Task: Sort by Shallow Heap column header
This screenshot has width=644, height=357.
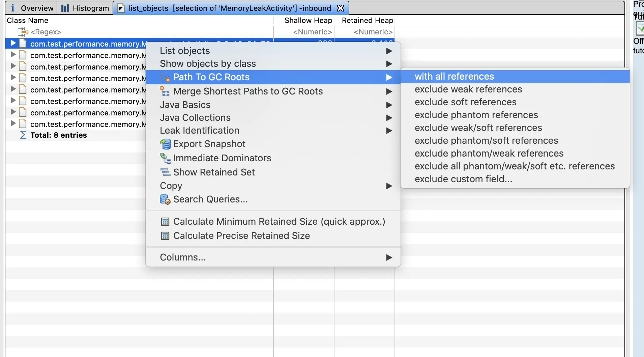Action: (308, 21)
